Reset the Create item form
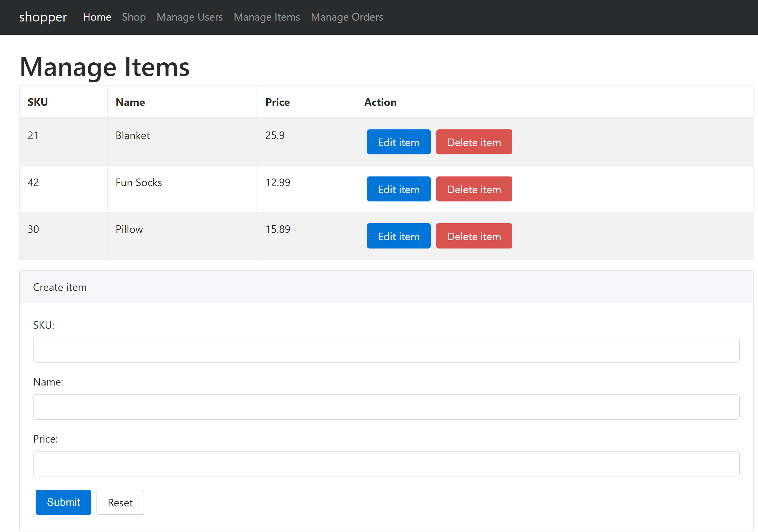Screen dimensions: 758x532 [x=120, y=502]
